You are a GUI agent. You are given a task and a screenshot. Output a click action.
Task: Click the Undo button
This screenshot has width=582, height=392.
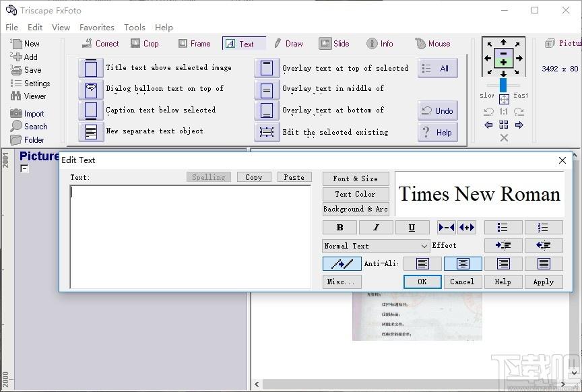[438, 110]
